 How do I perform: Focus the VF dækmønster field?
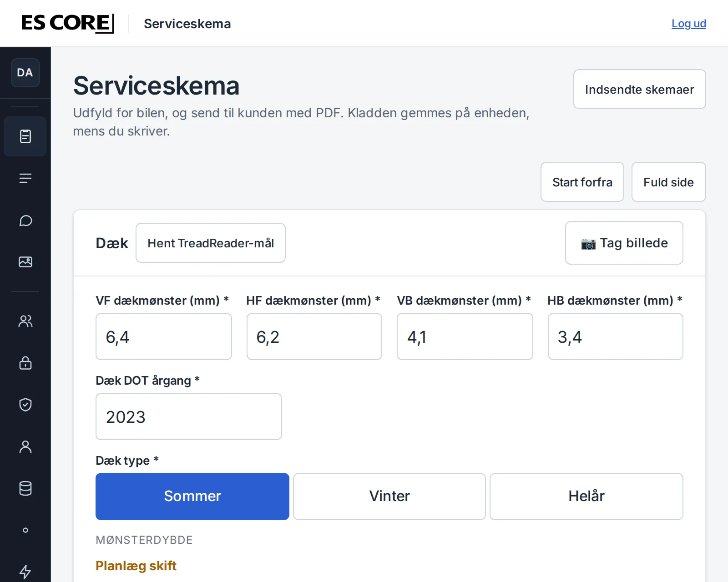pos(164,336)
